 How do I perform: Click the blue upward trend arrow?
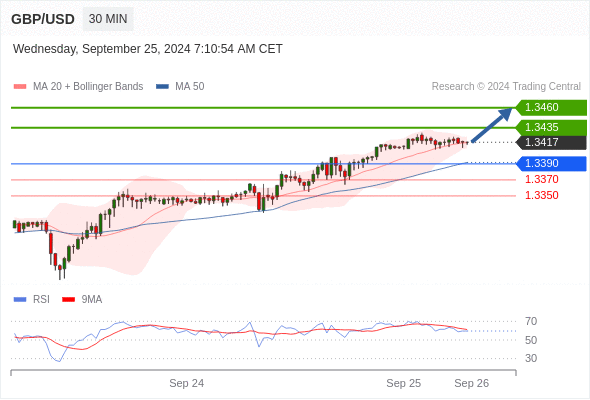click(492, 125)
